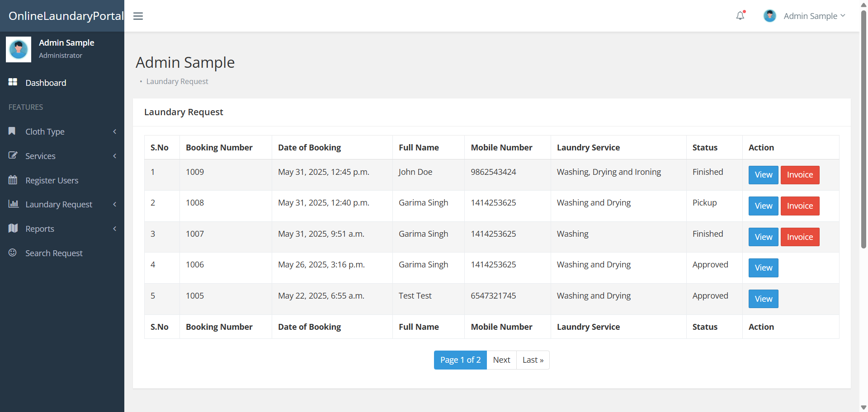This screenshot has height=412, width=868.
Task: Click the scrollbar down arrow
Action: point(863,407)
